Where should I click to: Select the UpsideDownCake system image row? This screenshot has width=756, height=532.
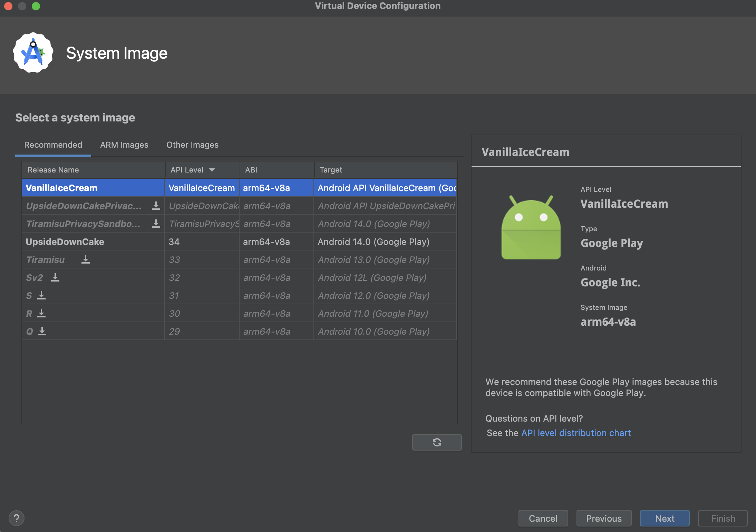[x=230, y=241]
